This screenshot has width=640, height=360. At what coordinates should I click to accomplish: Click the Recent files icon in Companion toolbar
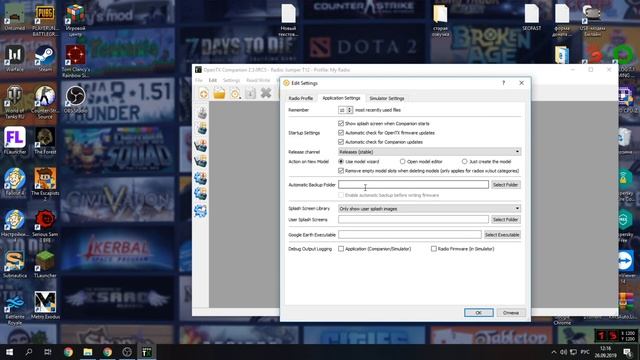tap(235, 94)
